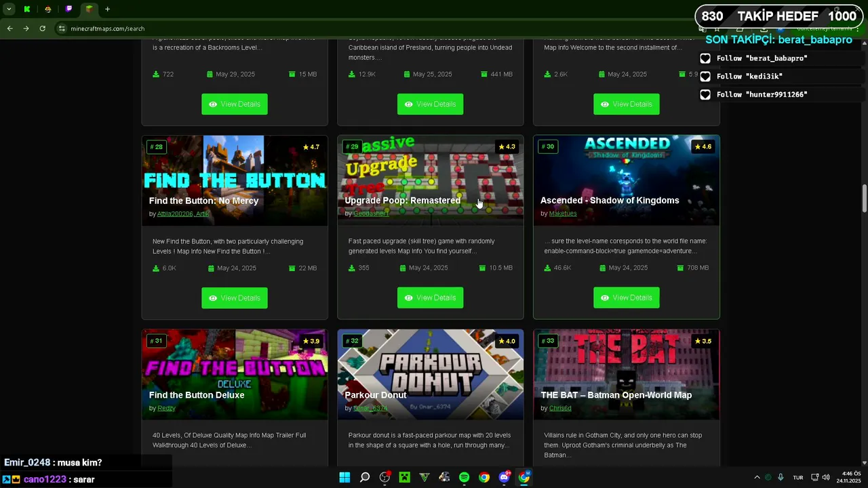Open Find the Button Deluxe thumbnail
The width and height of the screenshot is (868, 488).
pyautogui.click(x=235, y=375)
